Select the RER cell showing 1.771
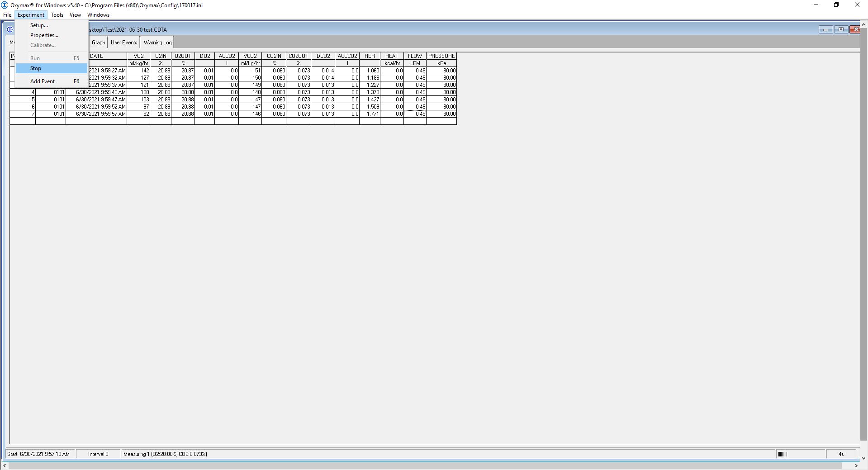Viewport: 868px width, 470px height. (370, 114)
